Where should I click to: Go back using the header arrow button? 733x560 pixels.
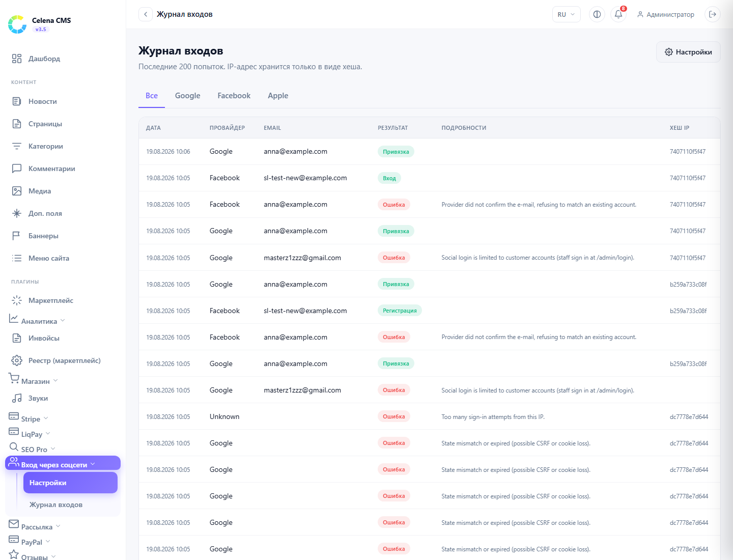point(146,14)
